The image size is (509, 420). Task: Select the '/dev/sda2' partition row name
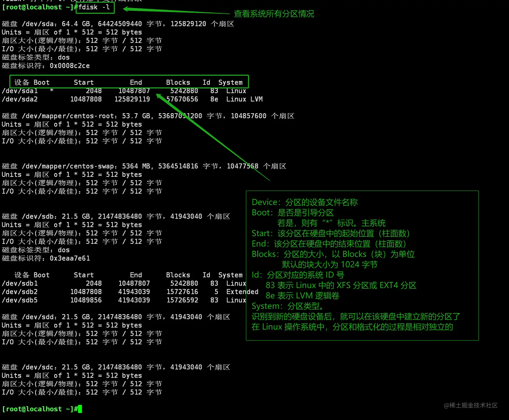pos(20,99)
